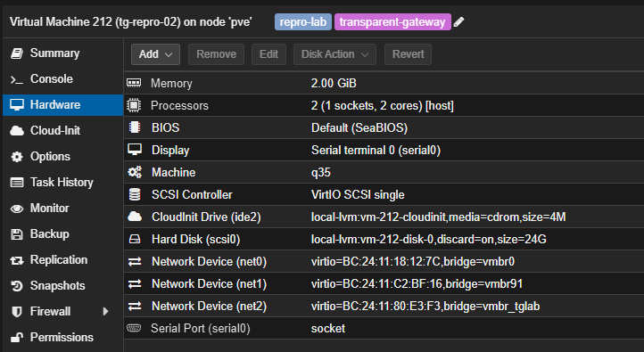Image resolution: width=644 pixels, height=352 pixels.
Task: Select the net1 value with bridge=vmbr91
Action: coord(417,283)
